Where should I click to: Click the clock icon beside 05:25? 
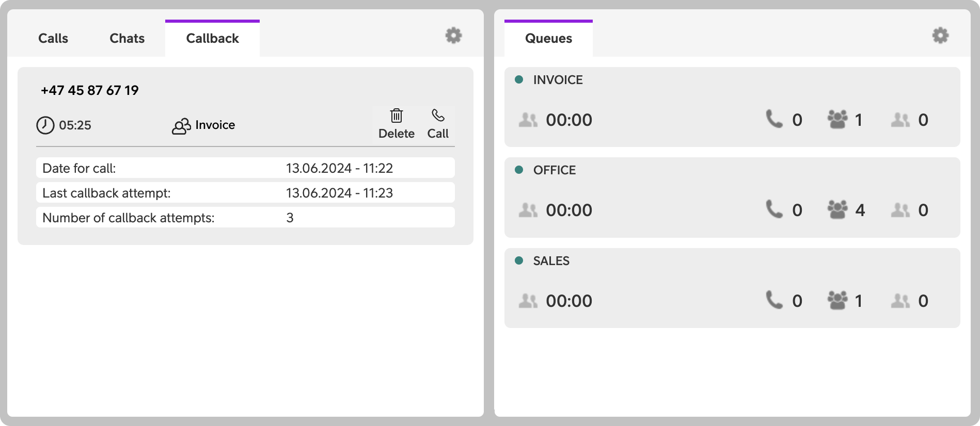pos(45,125)
